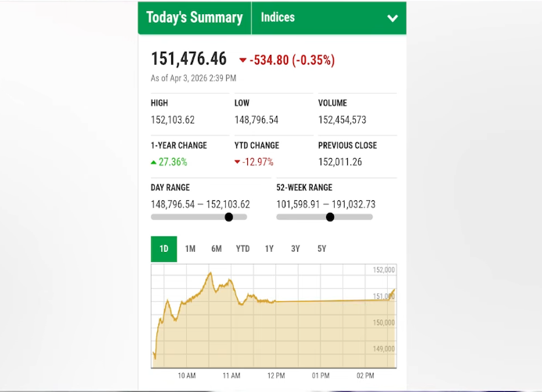Click the white chevron in the green header

[393, 18]
